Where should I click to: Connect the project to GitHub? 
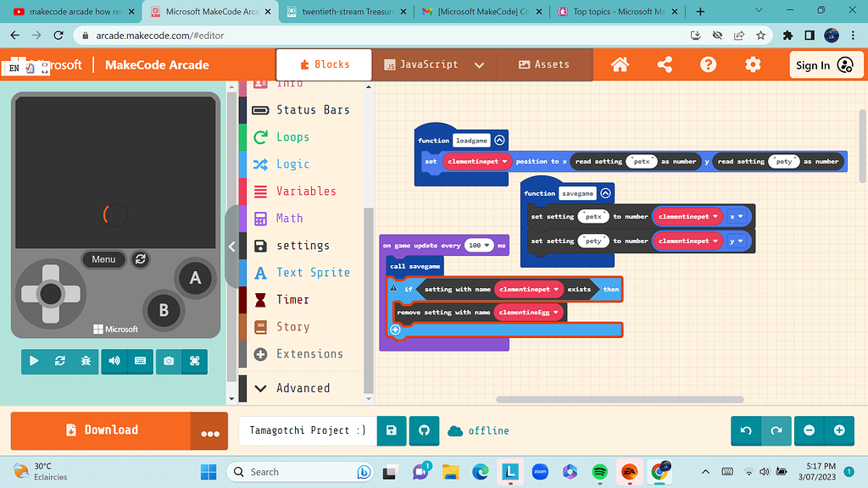click(x=423, y=430)
